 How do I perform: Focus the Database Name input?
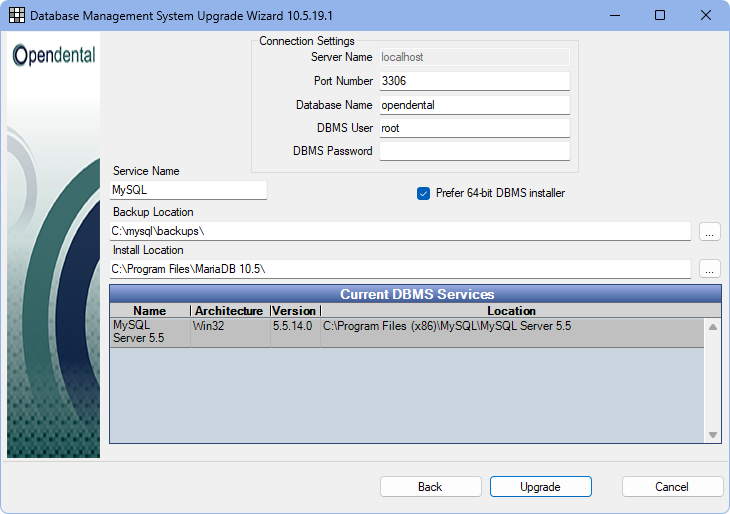474,105
